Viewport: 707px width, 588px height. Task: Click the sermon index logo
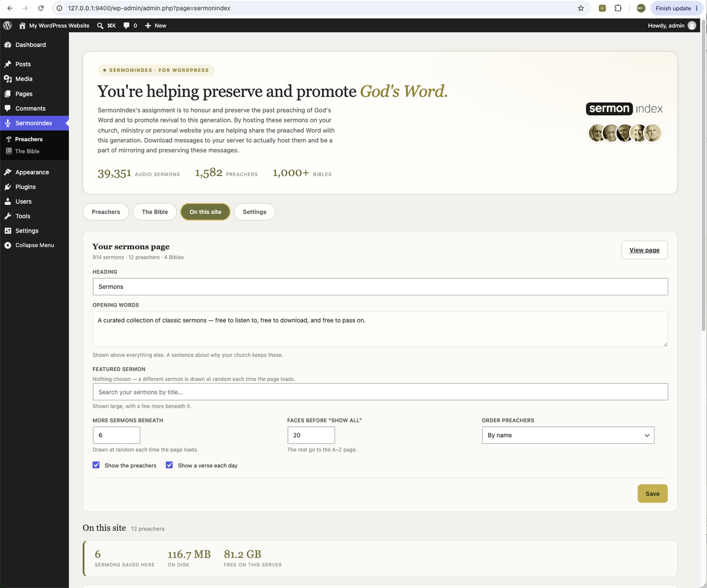coord(624,109)
